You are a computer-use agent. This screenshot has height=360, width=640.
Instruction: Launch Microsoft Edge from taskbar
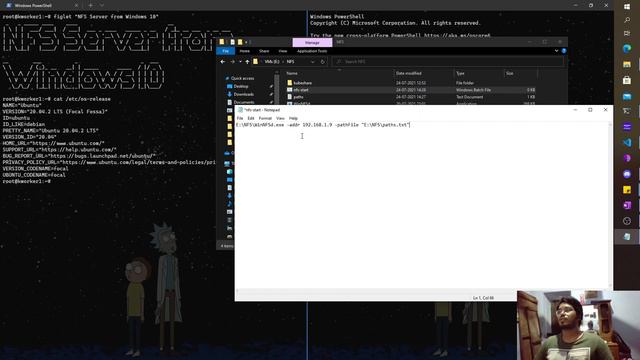point(627,49)
